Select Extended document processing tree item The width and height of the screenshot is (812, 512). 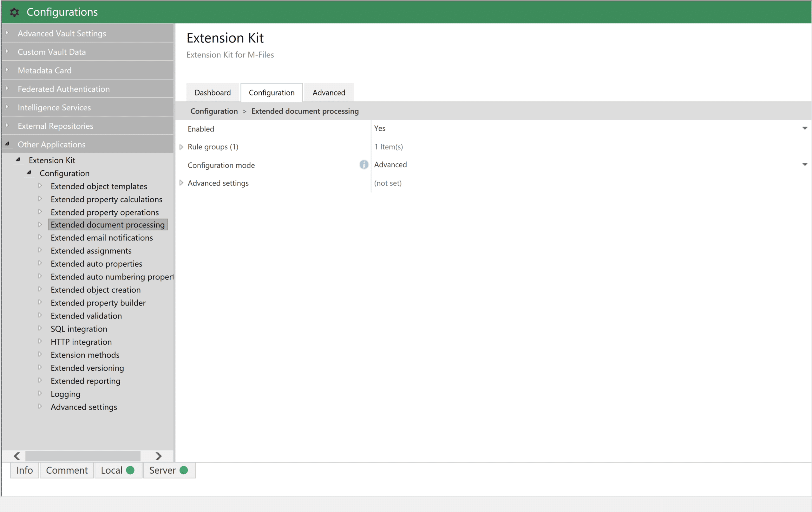click(x=108, y=225)
